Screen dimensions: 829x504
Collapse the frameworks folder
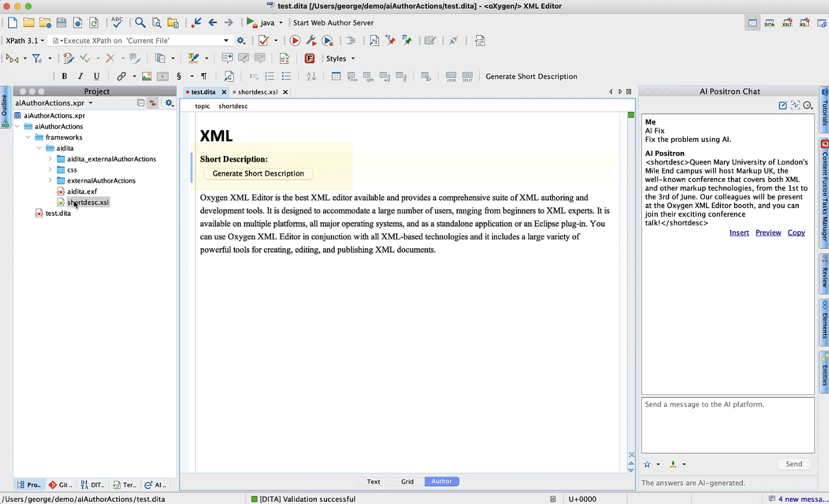(28, 137)
